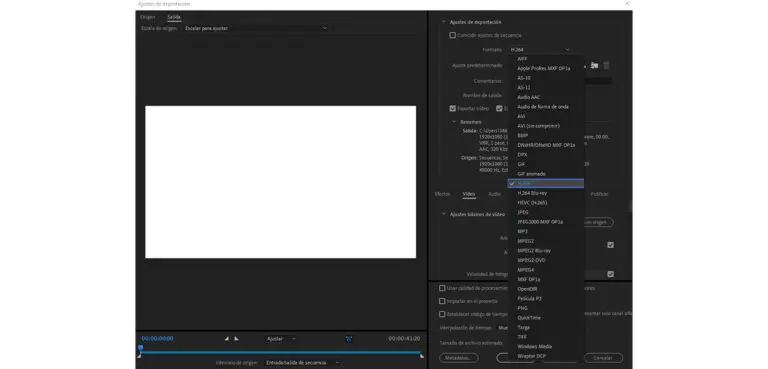
Task: Open the Escalar para ajustar dropdown
Action: 256,28
